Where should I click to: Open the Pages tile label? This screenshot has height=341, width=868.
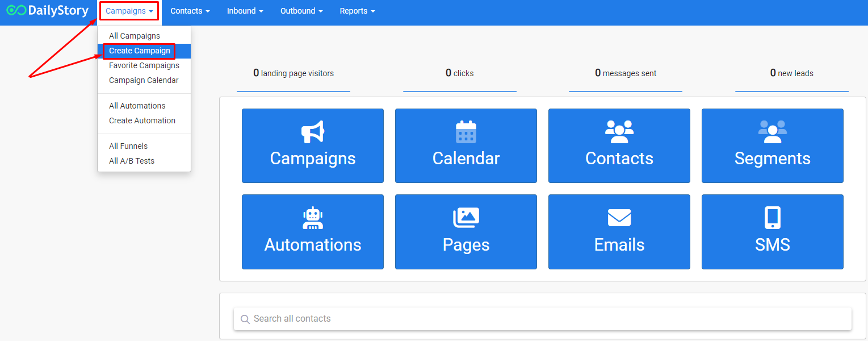pyautogui.click(x=466, y=245)
